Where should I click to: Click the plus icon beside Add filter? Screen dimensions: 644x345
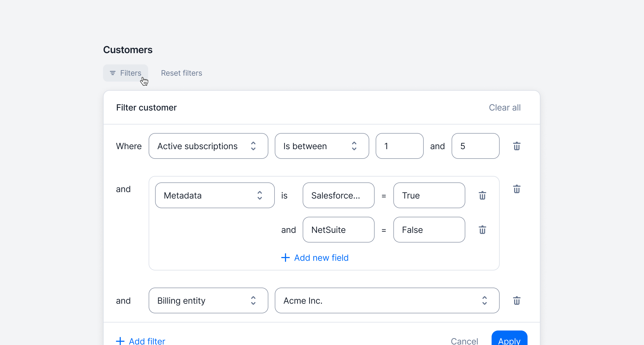click(120, 341)
